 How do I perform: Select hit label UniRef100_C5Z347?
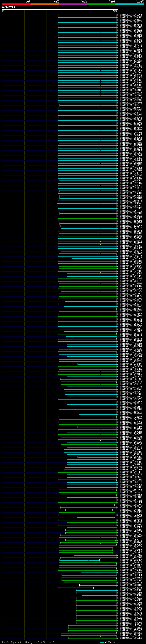131,402
